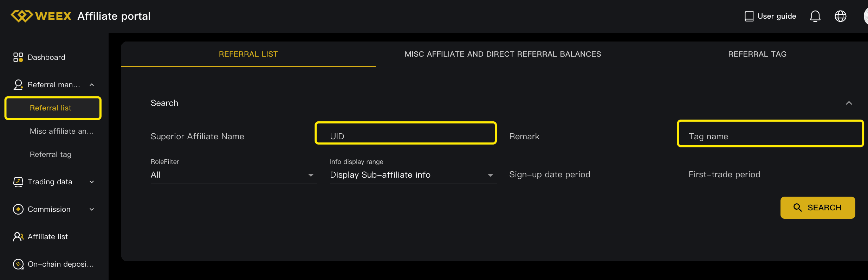The image size is (868, 280).
Task: Collapse the Referral management menu
Action: point(92,85)
